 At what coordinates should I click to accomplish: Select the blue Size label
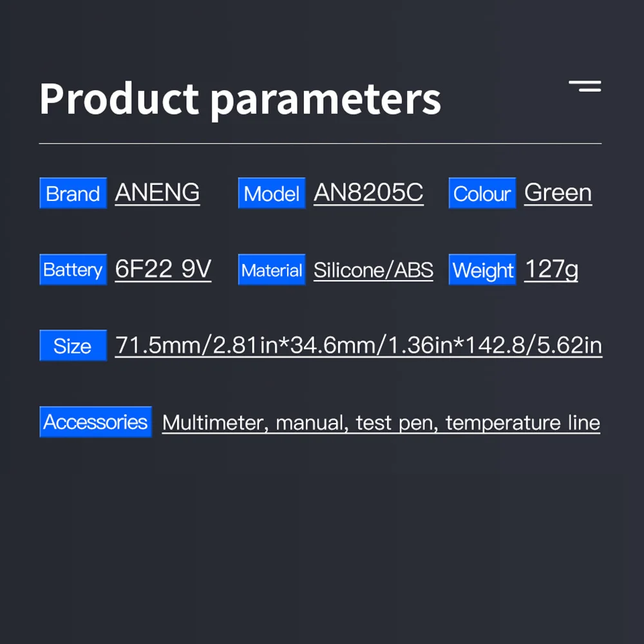[73, 346]
